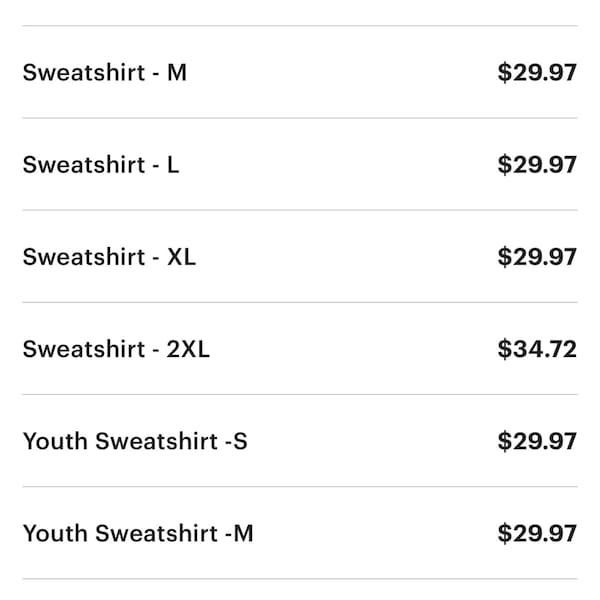
Task: Choose the Sweatshirt - L item label
Action: (101, 165)
